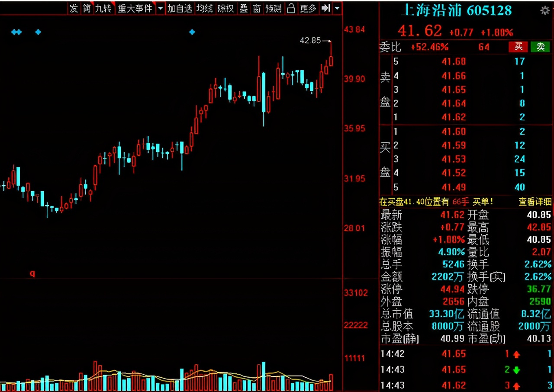Screen dimensions: 554x392
Task: Toggle the 均线 moving average lines
Action: (204, 8)
